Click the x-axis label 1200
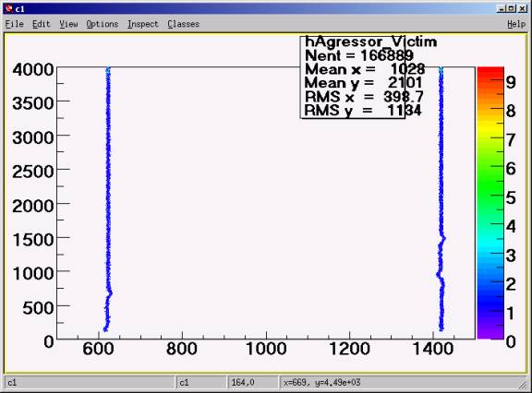 (349, 349)
